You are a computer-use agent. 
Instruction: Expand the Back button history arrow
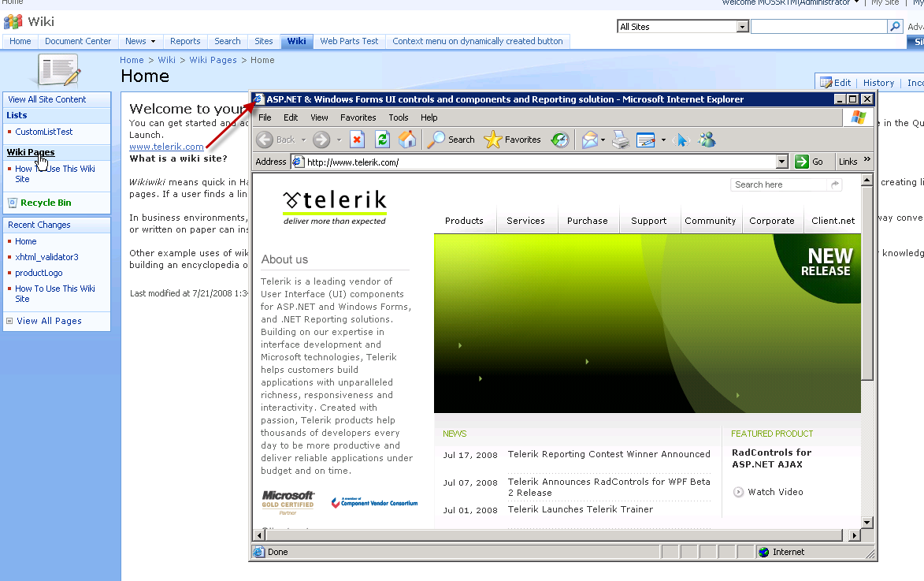click(x=303, y=140)
